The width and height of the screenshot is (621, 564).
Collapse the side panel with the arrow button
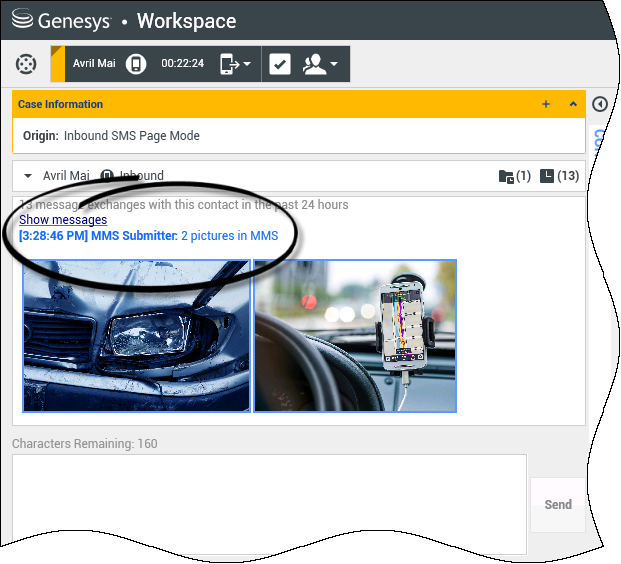click(x=600, y=104)
